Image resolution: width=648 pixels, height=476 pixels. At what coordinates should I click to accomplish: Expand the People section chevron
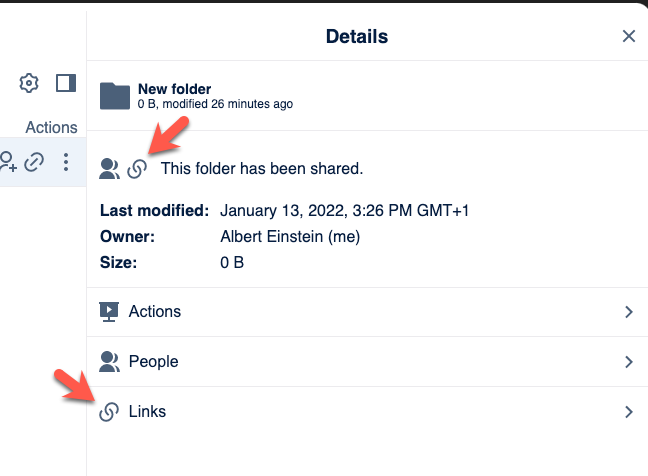pos(629,362)
